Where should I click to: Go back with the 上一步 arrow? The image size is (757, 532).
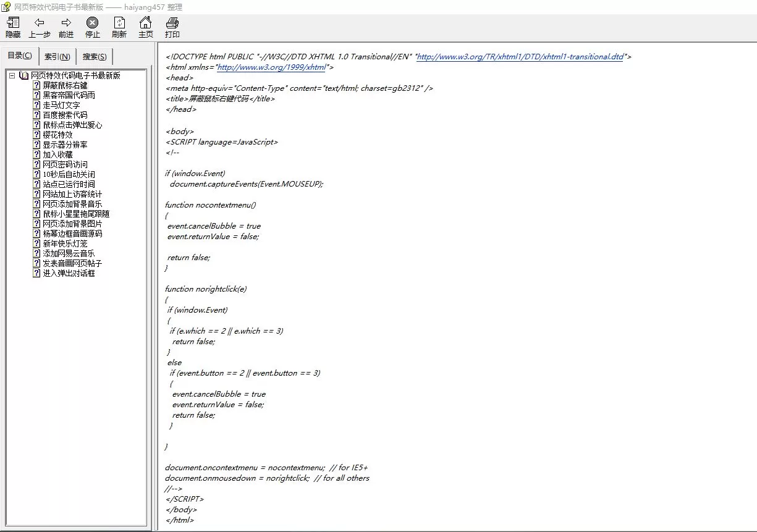(40, 23)
